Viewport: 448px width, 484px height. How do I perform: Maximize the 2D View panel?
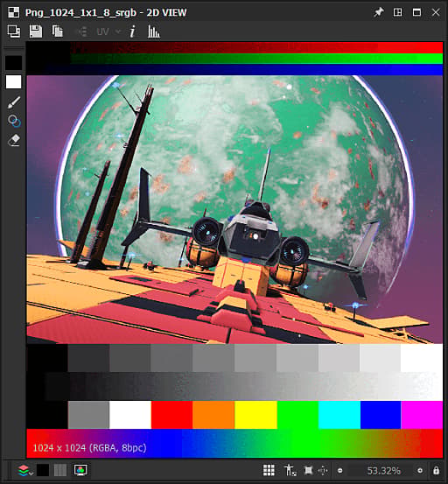[x=416, y=12]
